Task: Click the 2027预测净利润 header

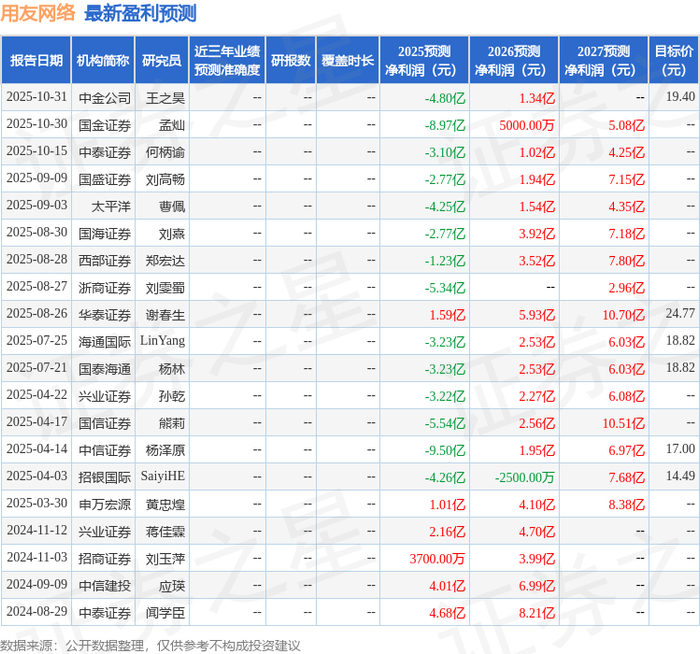Action: (x=604, y=60)
